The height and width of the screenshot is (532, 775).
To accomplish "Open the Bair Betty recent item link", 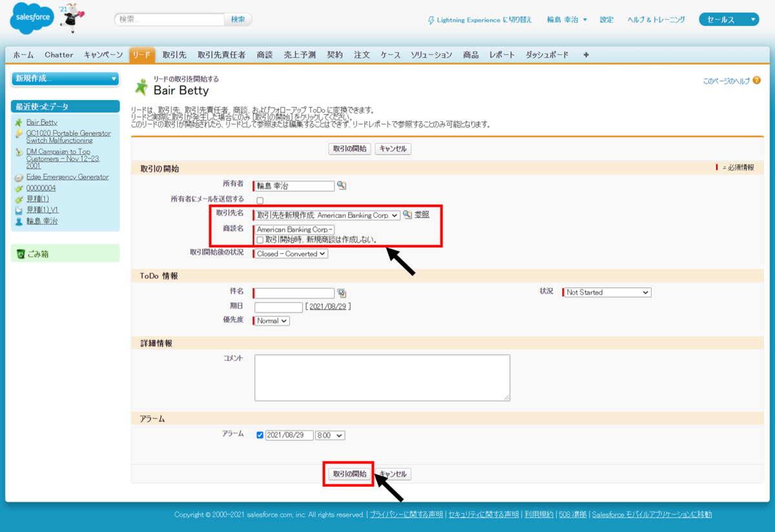I will coord(41,122).
